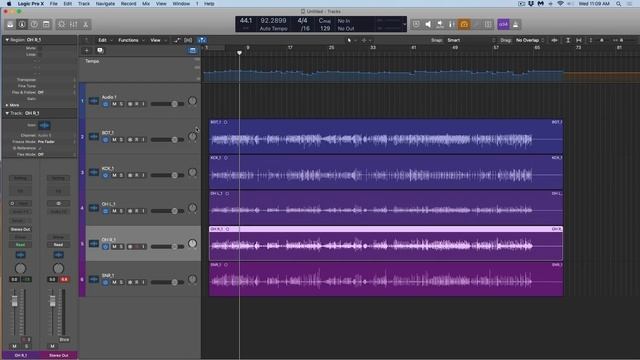Open the Apple menu
The width and height of the screenshot is (640, 360).
tap(9, 4)
